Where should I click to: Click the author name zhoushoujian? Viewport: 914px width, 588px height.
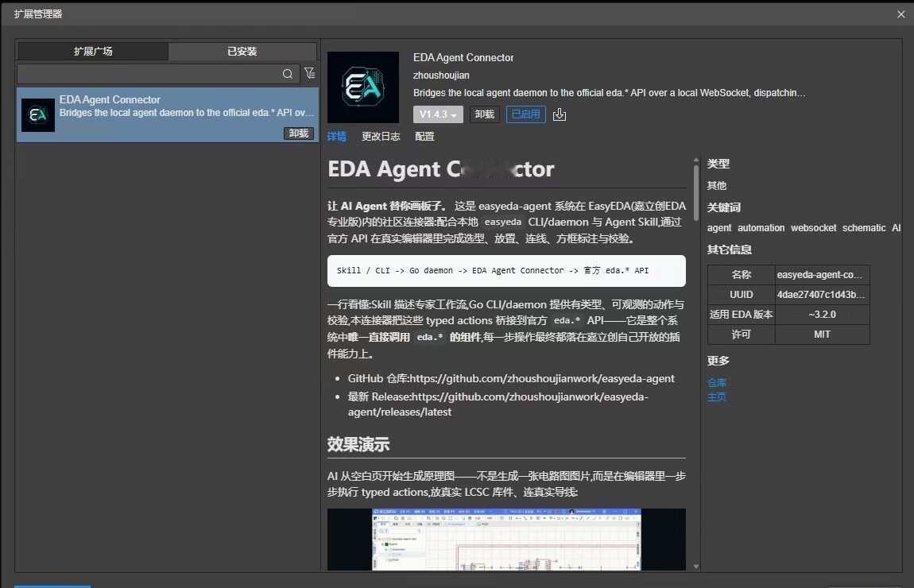click(x=441, y=75)
